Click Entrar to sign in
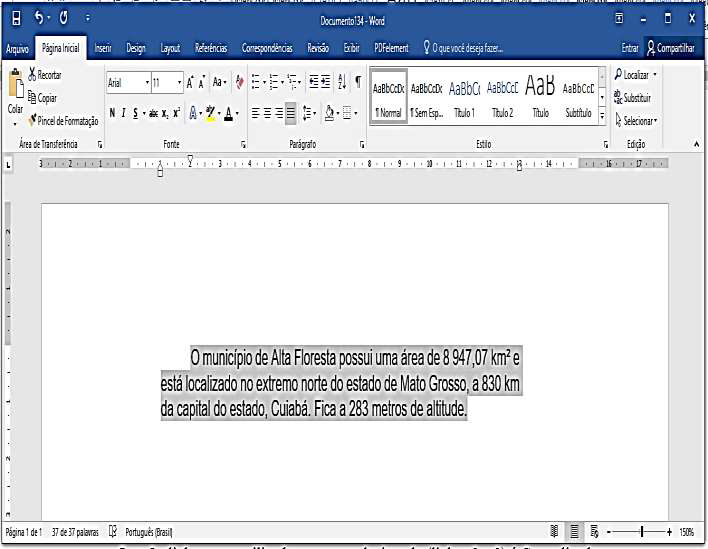This screenshot has height=549, width=708. tap(630, 48)
